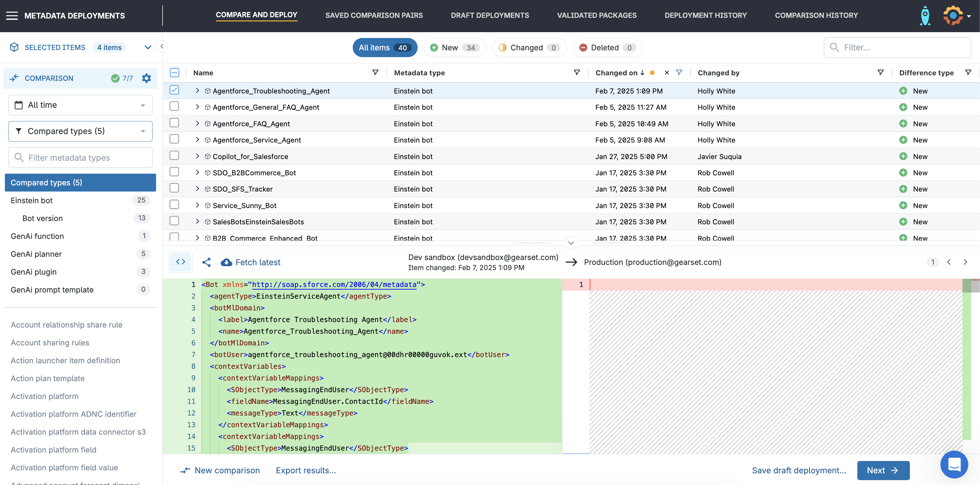Switch to Deployment History tab
The width and height of the screenshot is (980, 485).
(x=705, y=15)
